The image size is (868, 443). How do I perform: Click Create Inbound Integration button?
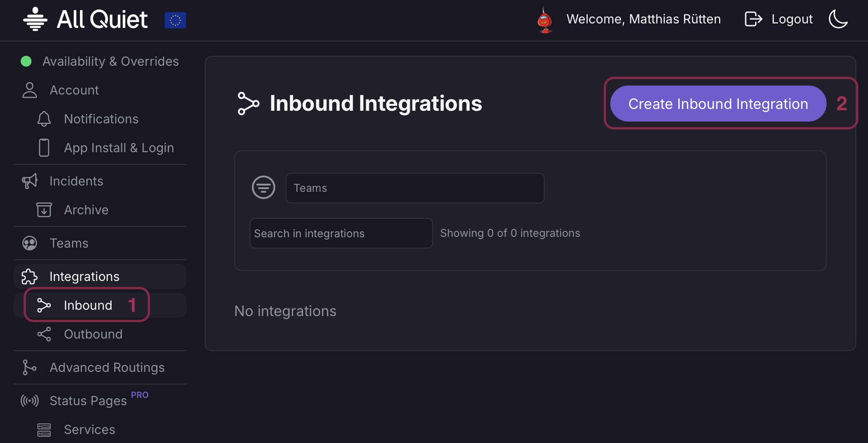pyautogui.click(x=718, y=104)
